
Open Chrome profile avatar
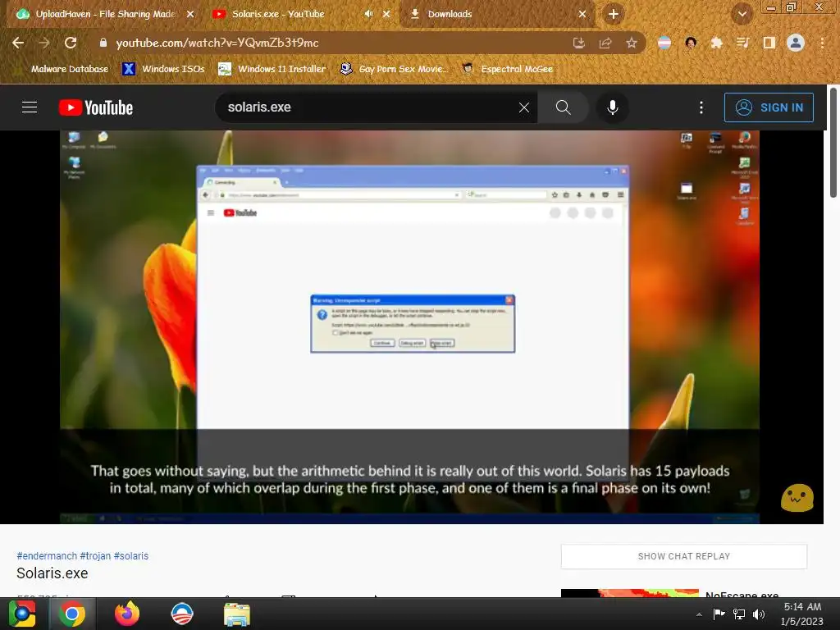[x=796, y=43]
